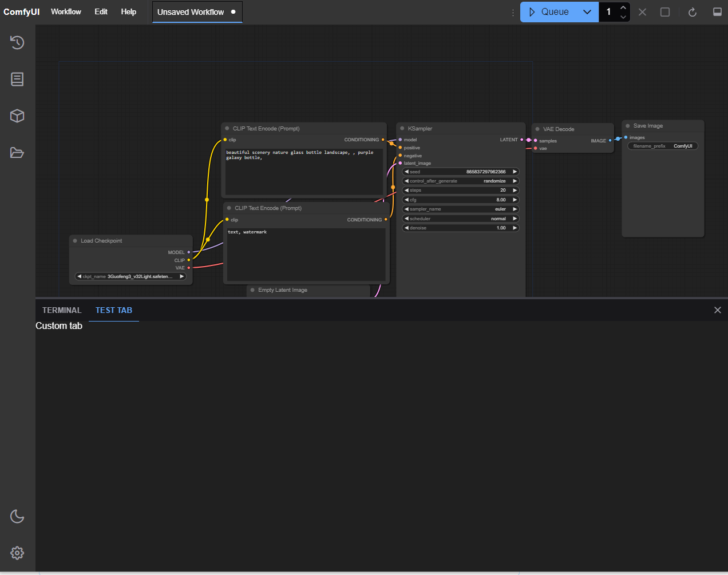Open the model library sidebar
This screenshot has width=728, height=575.
[x=17, y=116]
